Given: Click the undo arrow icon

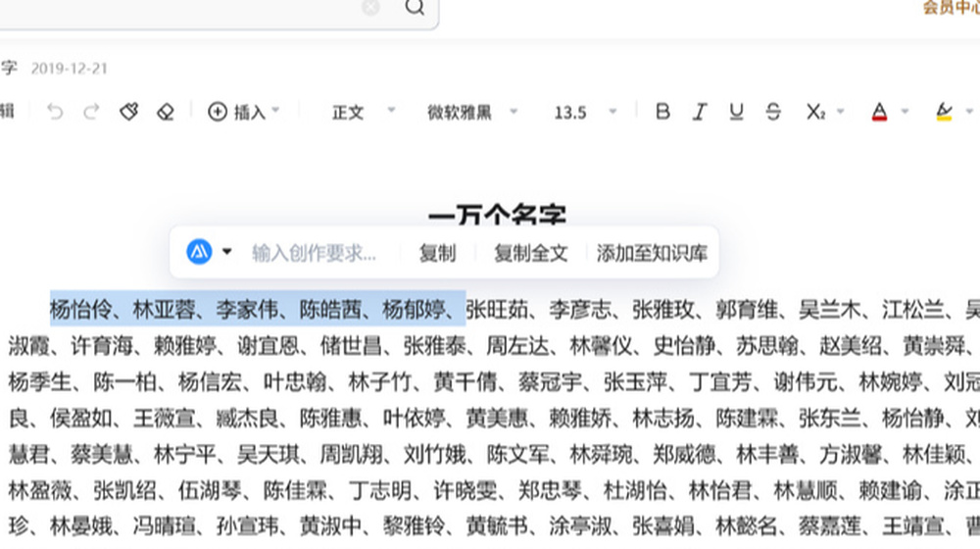Looking at the screenshot, I should [55, 112].
